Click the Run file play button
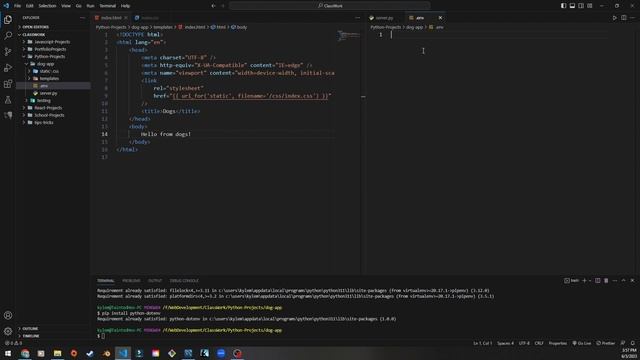The height and width of the screenshot is (360, 640). tap(614, 18)
